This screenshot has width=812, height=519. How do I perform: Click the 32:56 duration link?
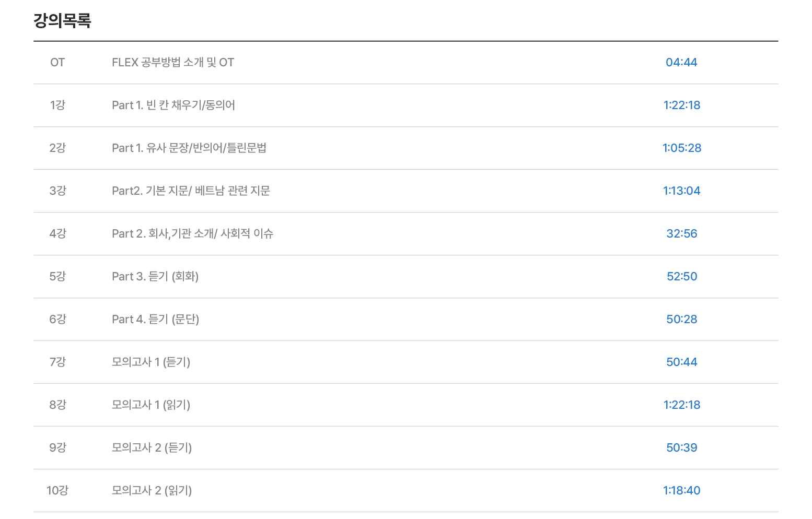coord(681,234)
